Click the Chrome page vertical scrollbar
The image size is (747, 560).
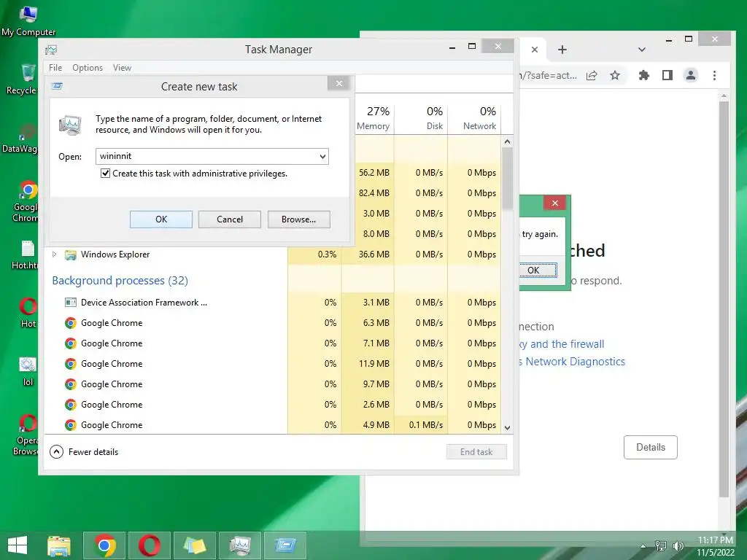(x=724, y=299)
